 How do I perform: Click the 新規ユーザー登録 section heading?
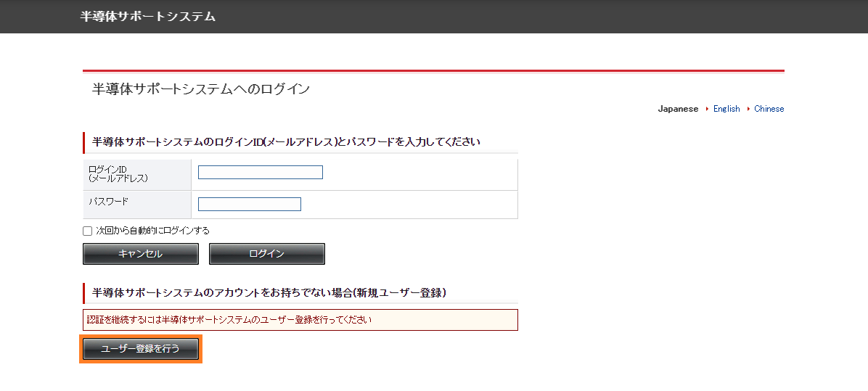coord(269,293)
